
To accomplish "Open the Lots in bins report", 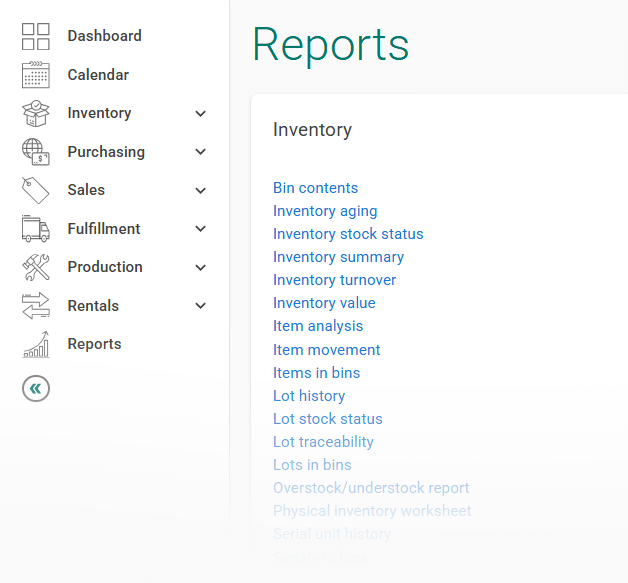I will (x=312, y=465).
